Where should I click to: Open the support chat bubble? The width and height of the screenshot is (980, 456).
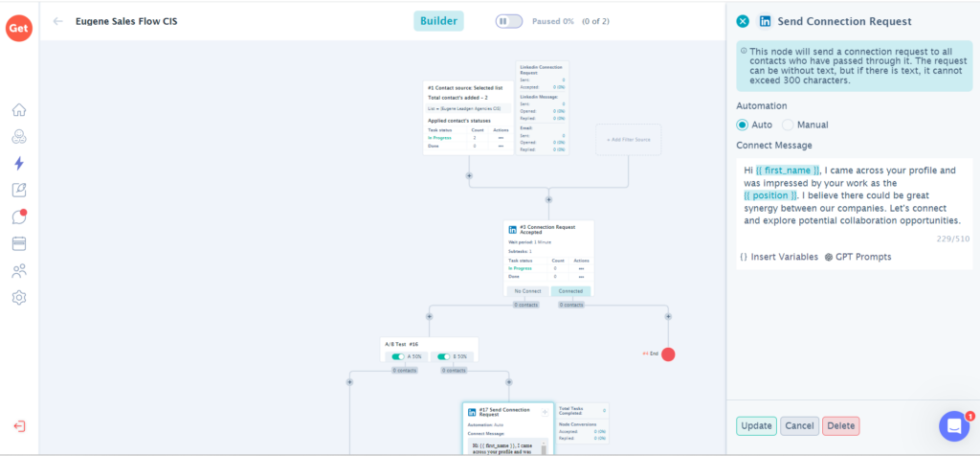click(x=954, y=425)
